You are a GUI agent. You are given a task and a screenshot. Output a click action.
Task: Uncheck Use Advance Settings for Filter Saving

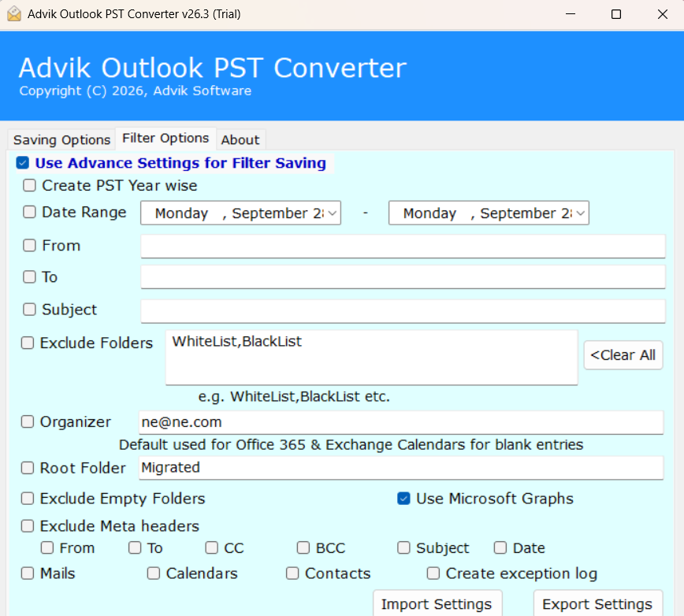click(x=23, y=163)
